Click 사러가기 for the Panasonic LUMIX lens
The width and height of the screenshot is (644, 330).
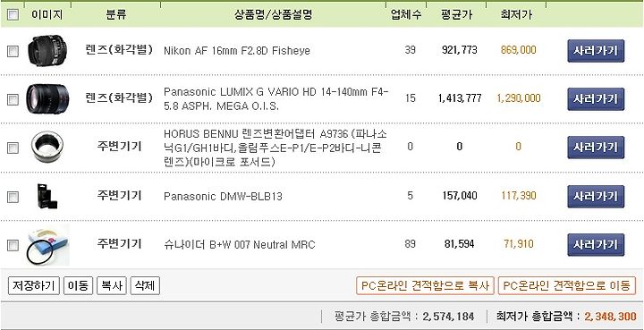(x=596, y=99)
